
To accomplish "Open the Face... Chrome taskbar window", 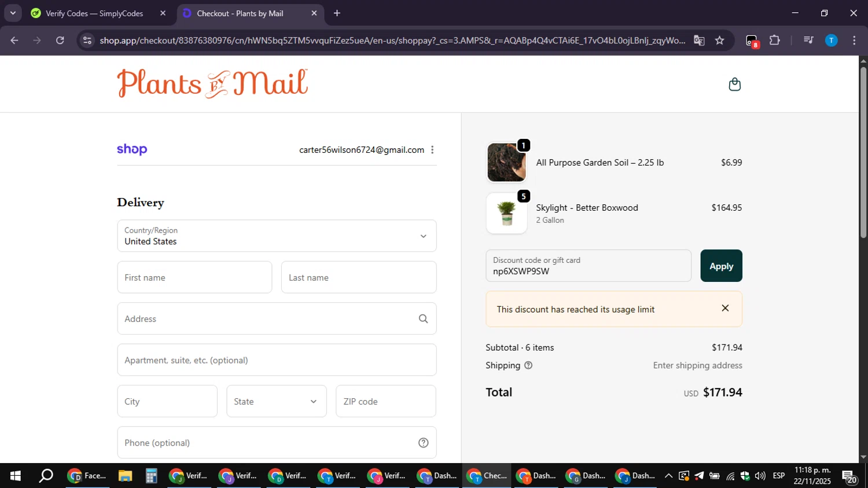I will 87,476.
